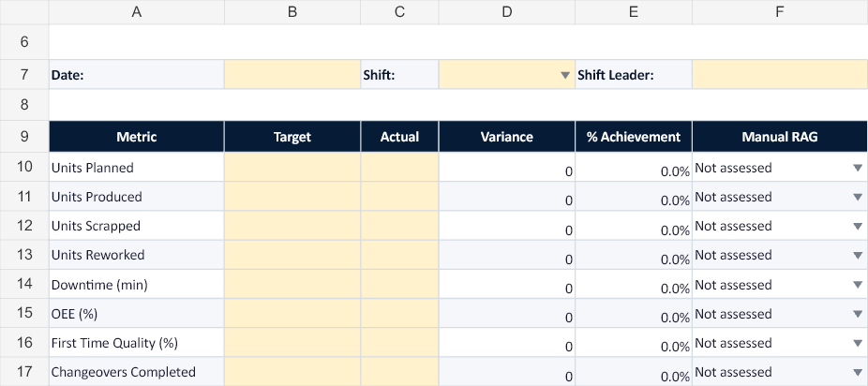The width and height of the screenshot is (868, 386).
Task: Select Actual cell for OEE (%)
Action: click(399, 314)
